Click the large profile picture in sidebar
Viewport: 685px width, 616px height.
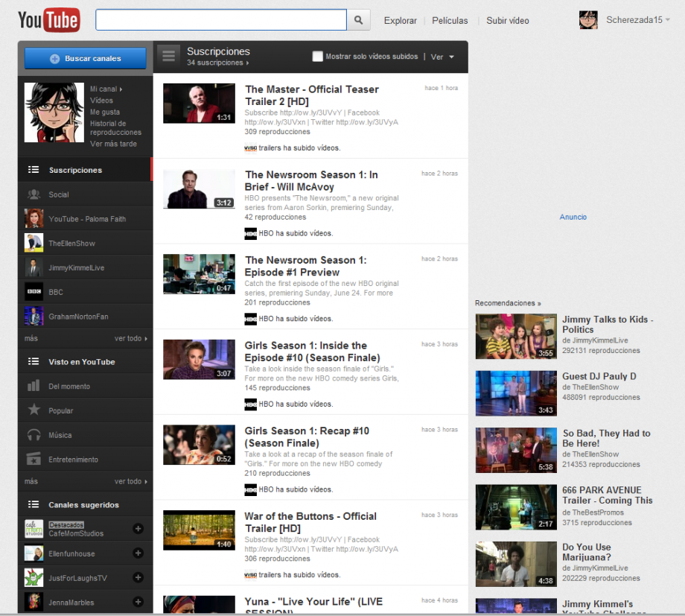(54, 112)
